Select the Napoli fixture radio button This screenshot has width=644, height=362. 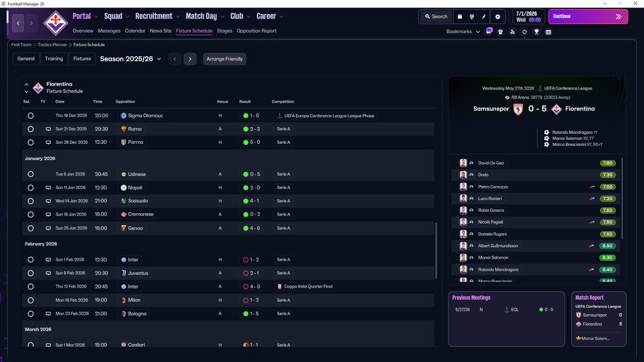[31, 188]
